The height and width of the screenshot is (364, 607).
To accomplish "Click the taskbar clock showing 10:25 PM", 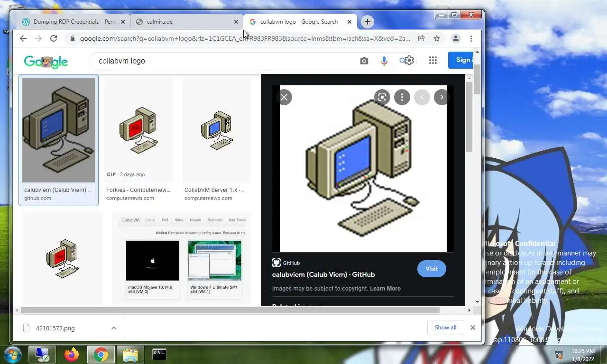I will pos(583,355).
